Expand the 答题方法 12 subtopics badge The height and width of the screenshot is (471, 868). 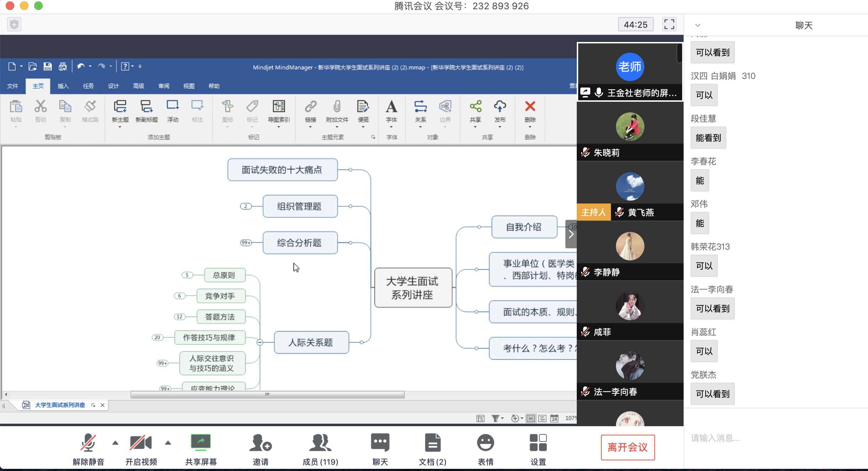click(x=180, y=317)
